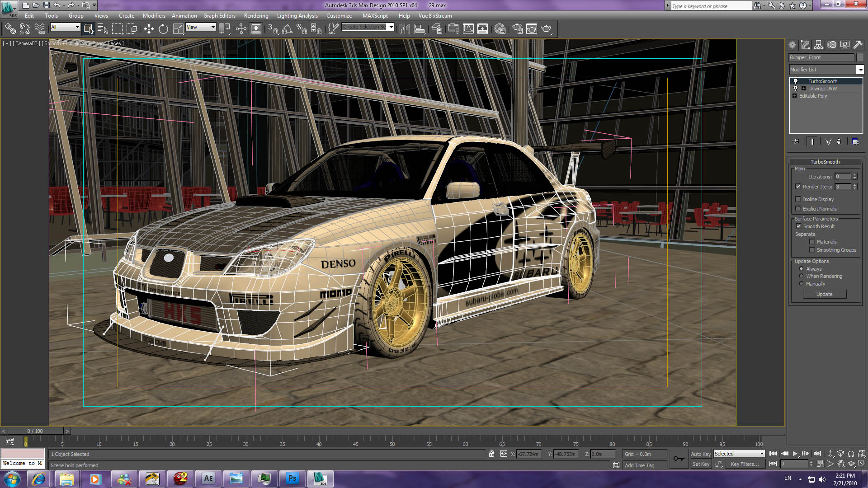Open Edit Named Selection Sets

333,29
